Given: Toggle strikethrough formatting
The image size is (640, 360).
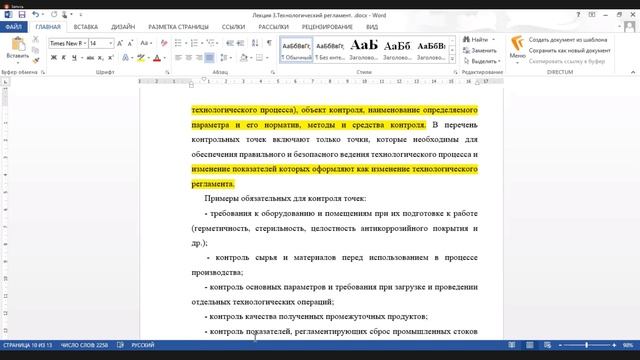Looking at the screenshot, I should click(x=90, y=58).
